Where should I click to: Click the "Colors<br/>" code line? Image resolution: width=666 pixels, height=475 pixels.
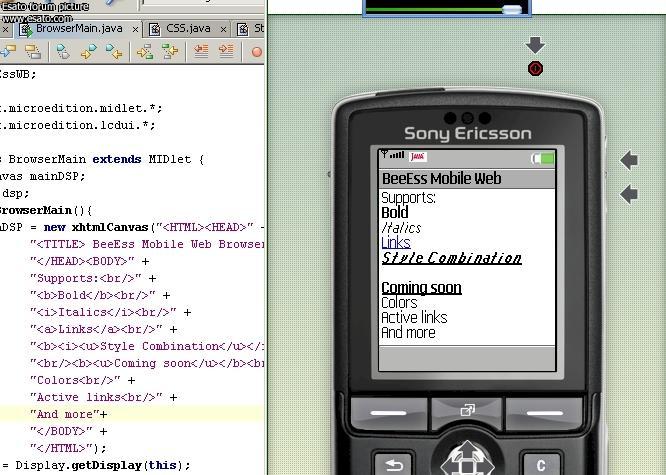tap(82, 380)
